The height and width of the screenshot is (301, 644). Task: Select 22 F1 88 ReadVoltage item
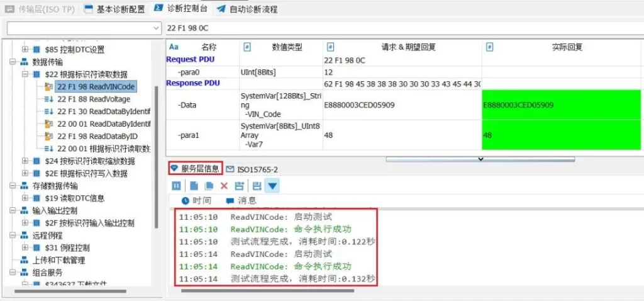pos(94,99)
